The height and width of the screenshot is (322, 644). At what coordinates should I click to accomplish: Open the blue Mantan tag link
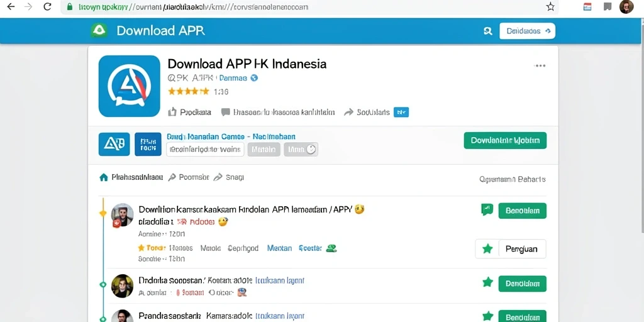click(279, 248)
